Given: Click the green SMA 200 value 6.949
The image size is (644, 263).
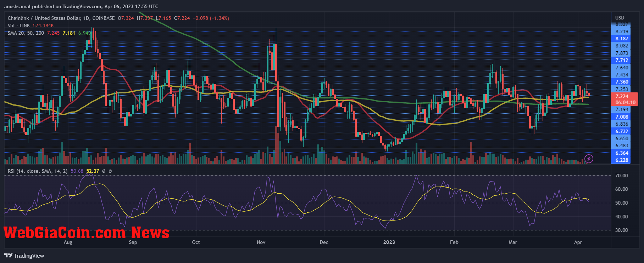Looking at the screenshot, I should (84, 33).
